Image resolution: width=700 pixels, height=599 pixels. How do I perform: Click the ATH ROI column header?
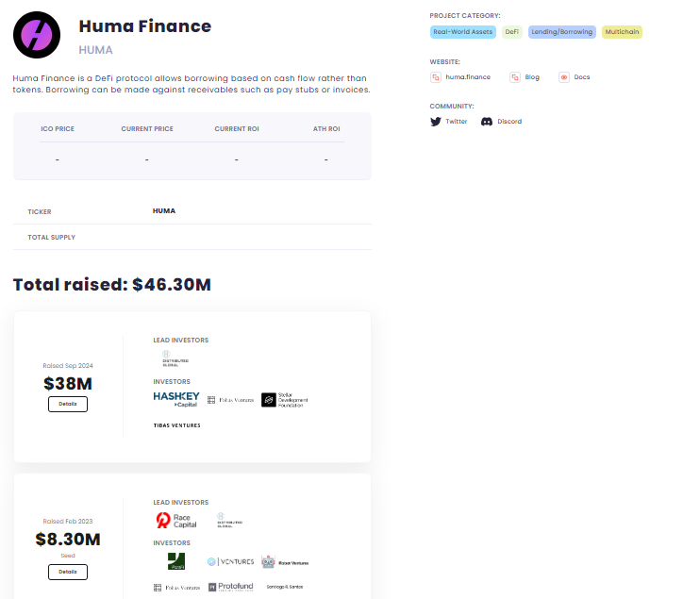tap(326, 129)
